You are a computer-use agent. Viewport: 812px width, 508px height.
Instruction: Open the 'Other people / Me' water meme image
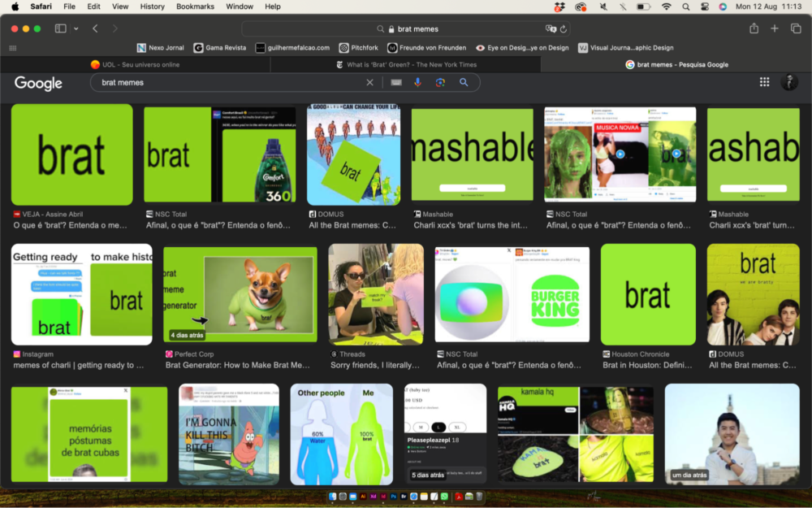(x=342, y=434)
